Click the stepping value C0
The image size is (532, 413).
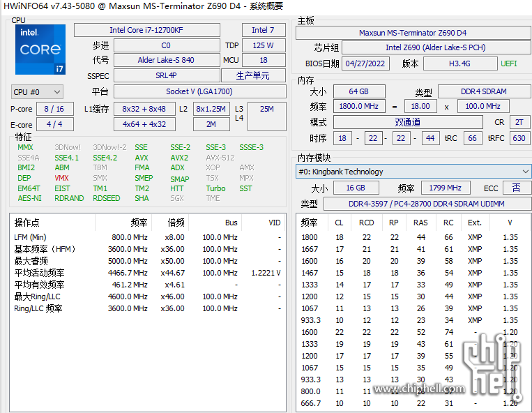(166, 45)
